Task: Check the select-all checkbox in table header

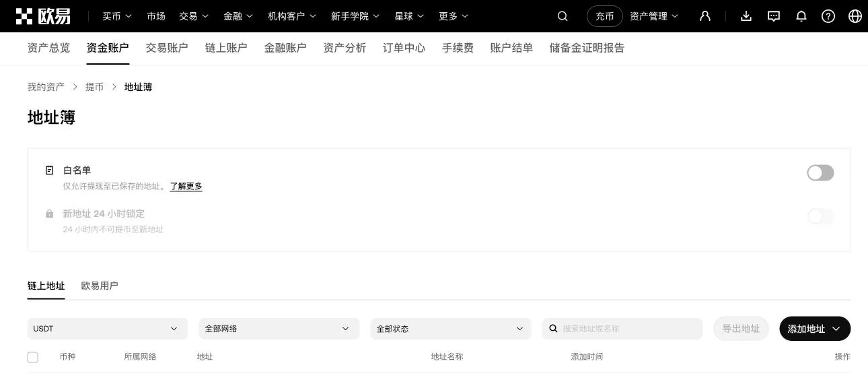Action: click(x=32, y=357)
